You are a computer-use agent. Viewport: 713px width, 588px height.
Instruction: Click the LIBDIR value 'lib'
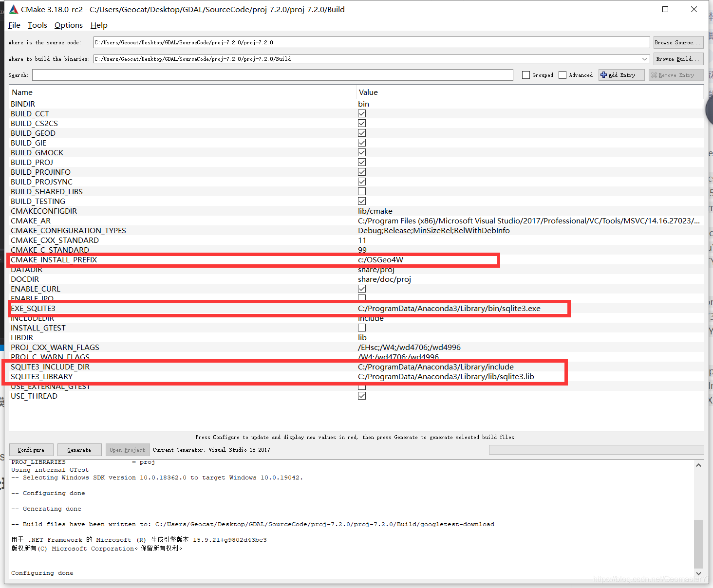coord(362,337)
